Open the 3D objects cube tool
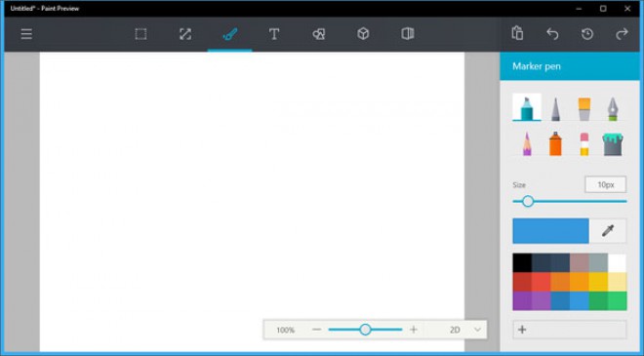The image size is (644, 356). [x=363, y=34]
